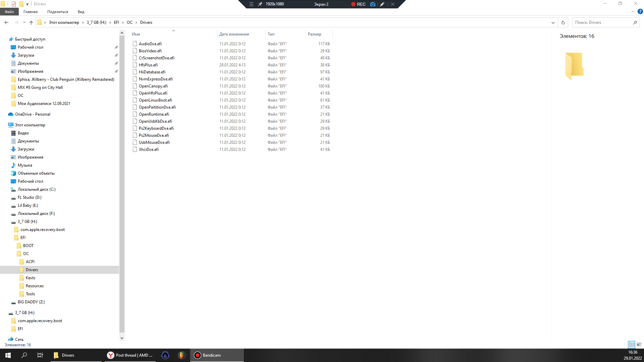Image resolution: width=644 pixels, height=362 pixels.
Task: Go up one folder level arrow
Action: pyautogui.click(x=31, y=22)
